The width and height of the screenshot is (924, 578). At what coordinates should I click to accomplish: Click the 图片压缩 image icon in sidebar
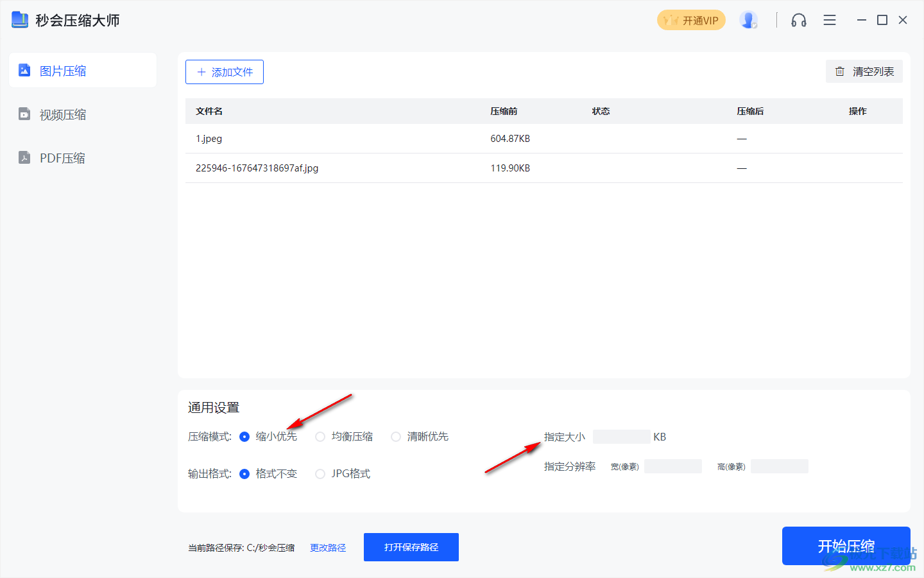coord(24,70)
